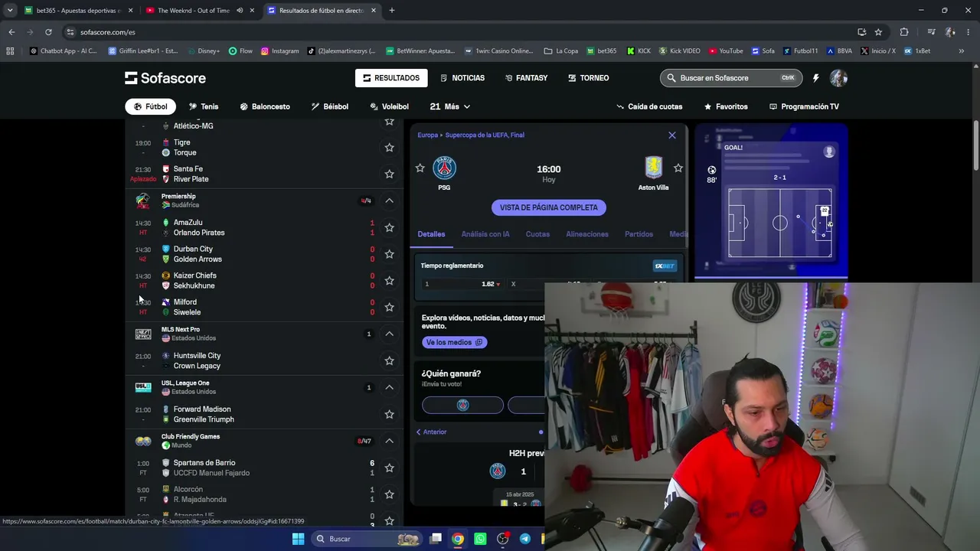Viewport: 980px width, 551px height.
Task: Favorite the Forward Madison vs Greenville Triumph match
Action: pyautogui.click(x=389, y=414)
